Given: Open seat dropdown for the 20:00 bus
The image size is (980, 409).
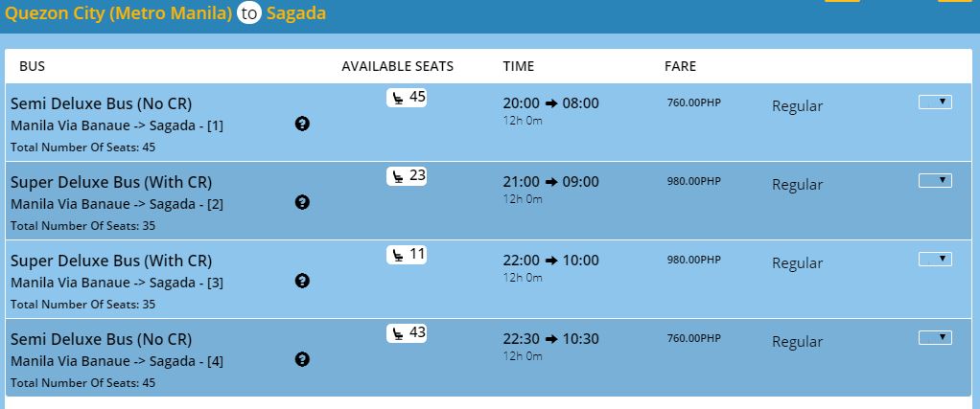Looking at the screenshot, I should pyautogui.click(x=935, y=102).
